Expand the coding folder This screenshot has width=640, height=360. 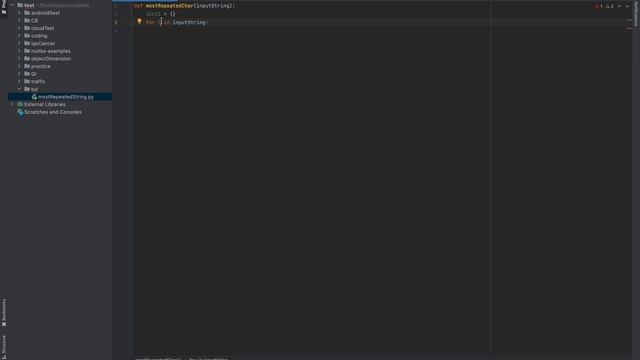pyautogui.click(x=19, y=36)
